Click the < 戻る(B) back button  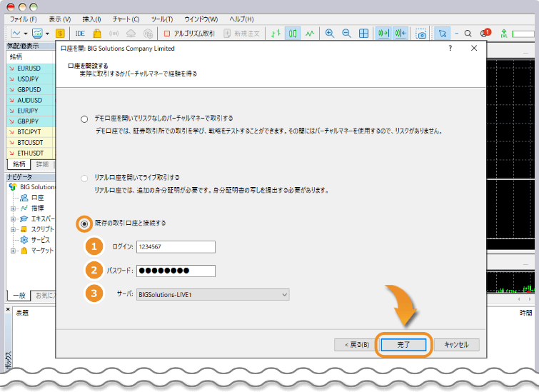click(357, 345)
